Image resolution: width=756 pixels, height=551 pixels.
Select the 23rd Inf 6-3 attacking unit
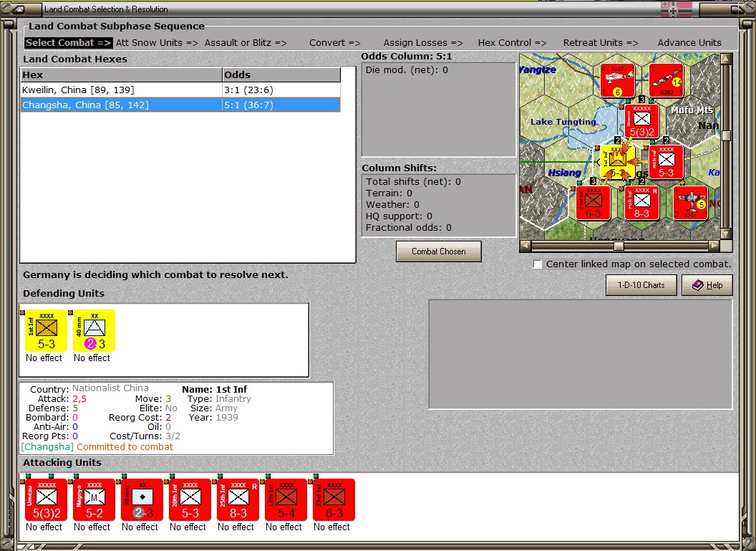click(334, 499)
